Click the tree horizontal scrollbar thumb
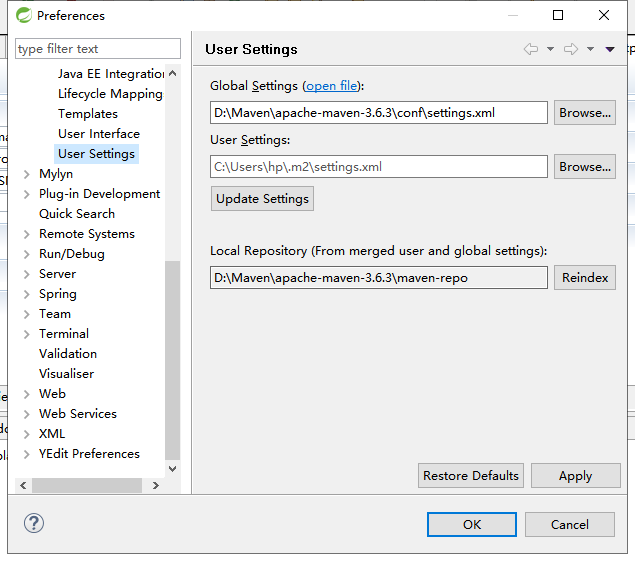Image resolution: width=635 pixels, height=561 pixels. (87, 485)
